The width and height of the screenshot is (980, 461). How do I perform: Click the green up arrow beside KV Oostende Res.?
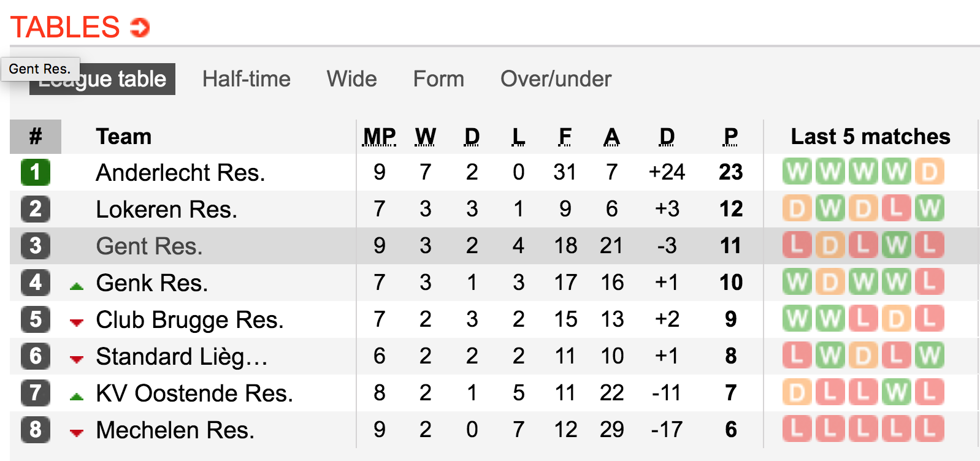coord(77,396)
